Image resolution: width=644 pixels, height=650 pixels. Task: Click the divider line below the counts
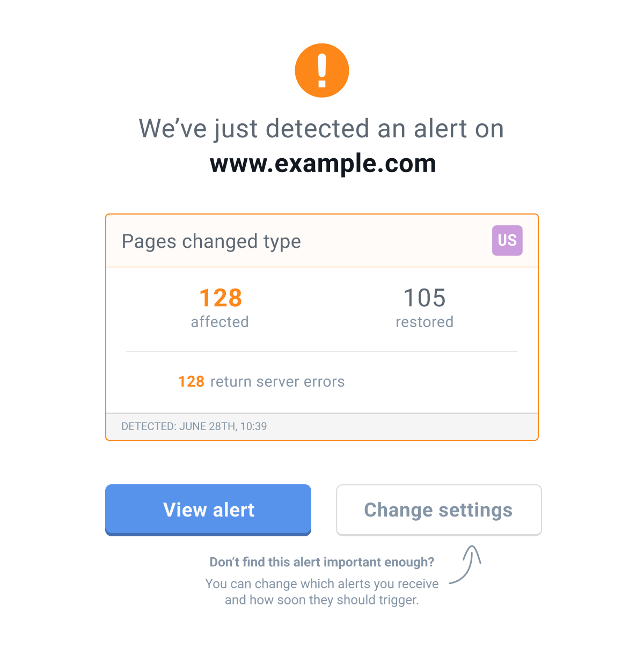[322, 352]
